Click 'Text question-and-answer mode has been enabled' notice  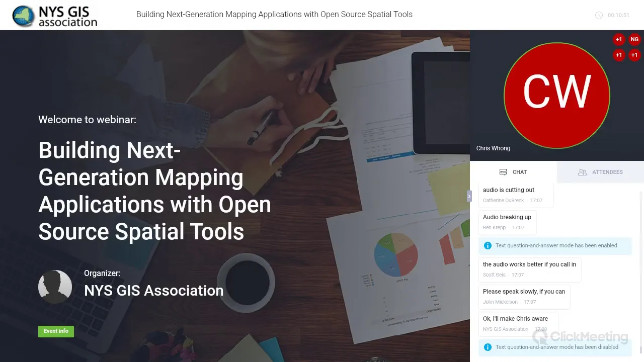[x=556, y=245]
